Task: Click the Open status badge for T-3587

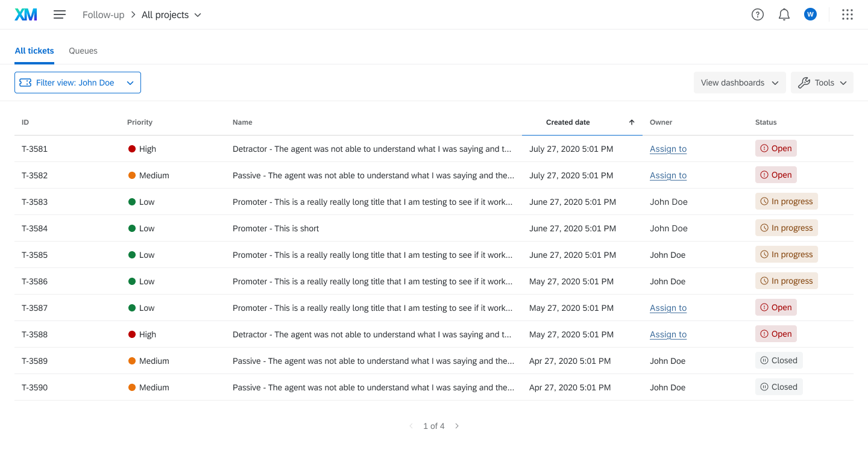Action: pos(776,307)
